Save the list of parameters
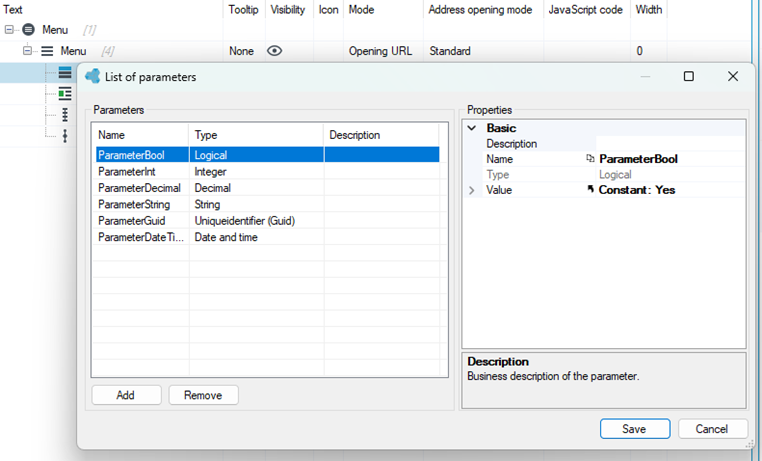 [x=635, y=428]
